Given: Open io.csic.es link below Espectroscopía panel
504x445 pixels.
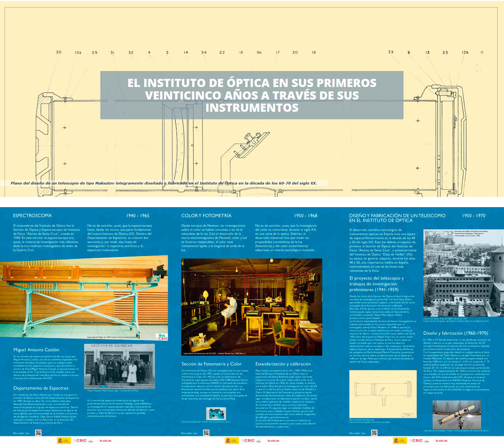Looking at the screenshot, I should click(105, 441).
